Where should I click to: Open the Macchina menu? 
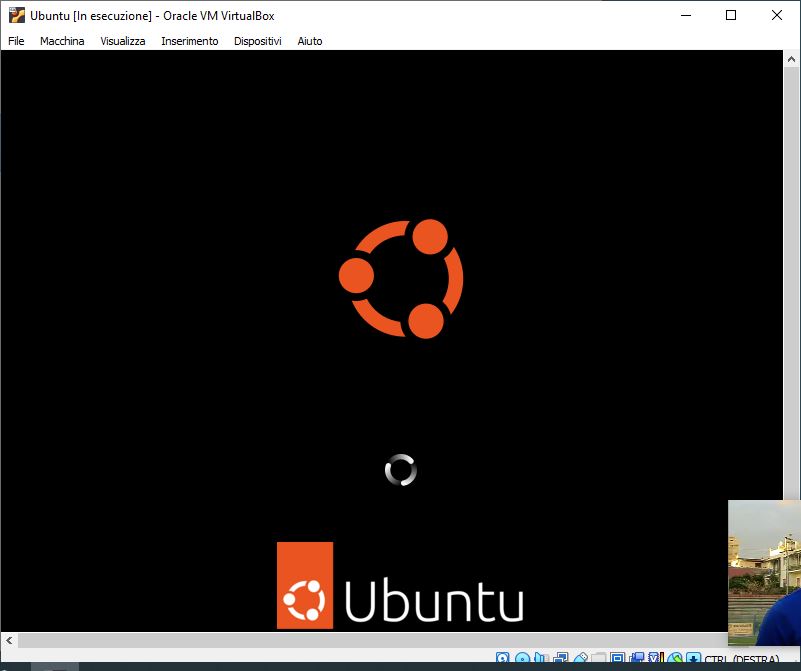[62, 41]
